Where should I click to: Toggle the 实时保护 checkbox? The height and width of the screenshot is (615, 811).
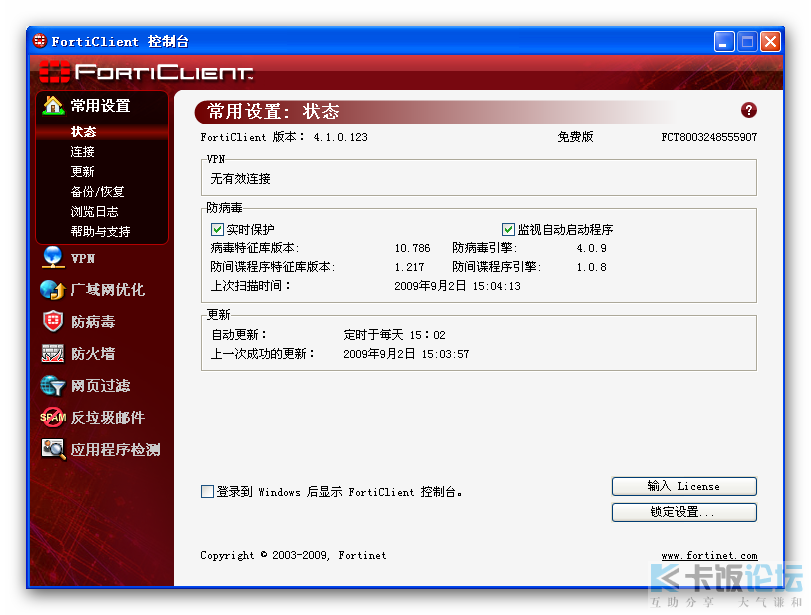(217, 229)
